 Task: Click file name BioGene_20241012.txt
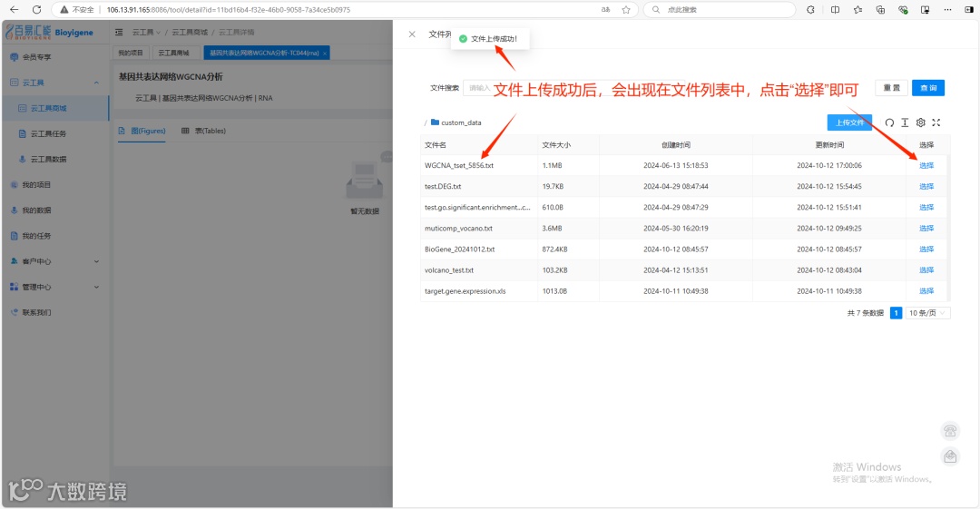pos(459,249)
